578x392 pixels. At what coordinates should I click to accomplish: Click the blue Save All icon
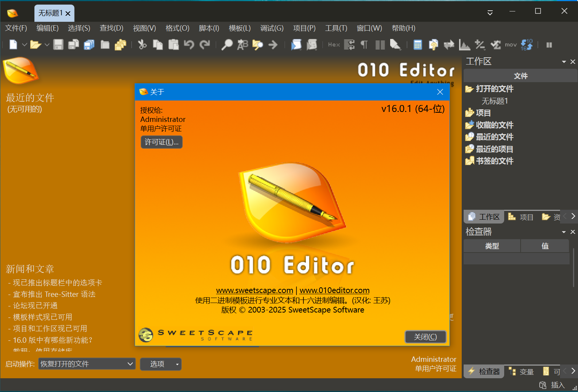[89, 45]
